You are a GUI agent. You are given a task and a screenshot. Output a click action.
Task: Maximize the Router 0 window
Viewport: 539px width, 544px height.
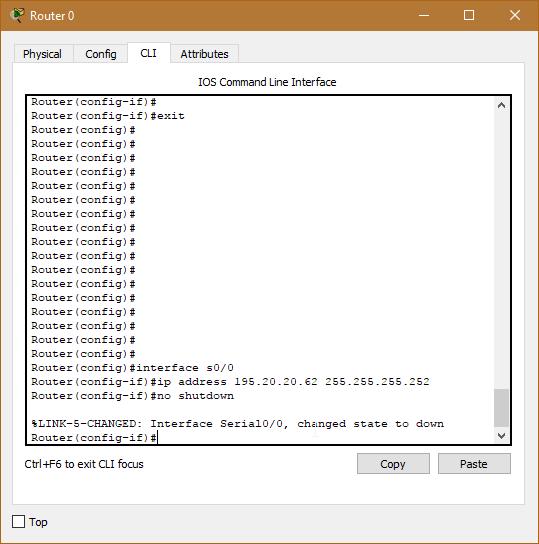click(x=469, y=15)
